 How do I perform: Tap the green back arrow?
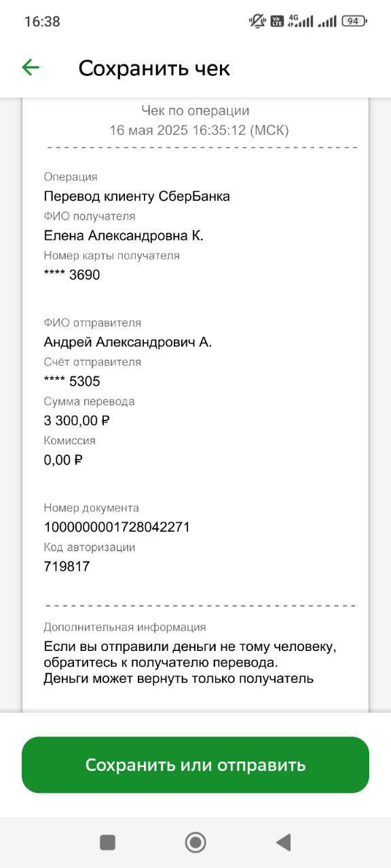point(31,67)
